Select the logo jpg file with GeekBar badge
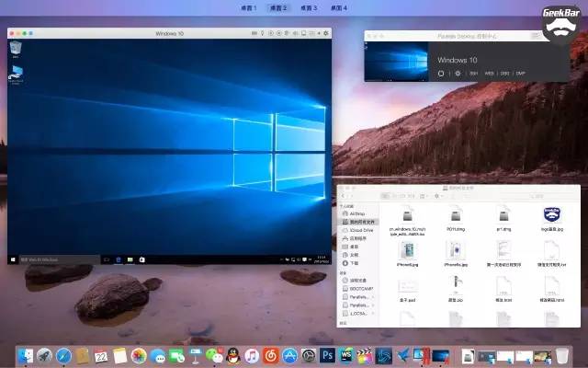The height and width of the screenshot is (368, 588). click(x=552, y=219)
